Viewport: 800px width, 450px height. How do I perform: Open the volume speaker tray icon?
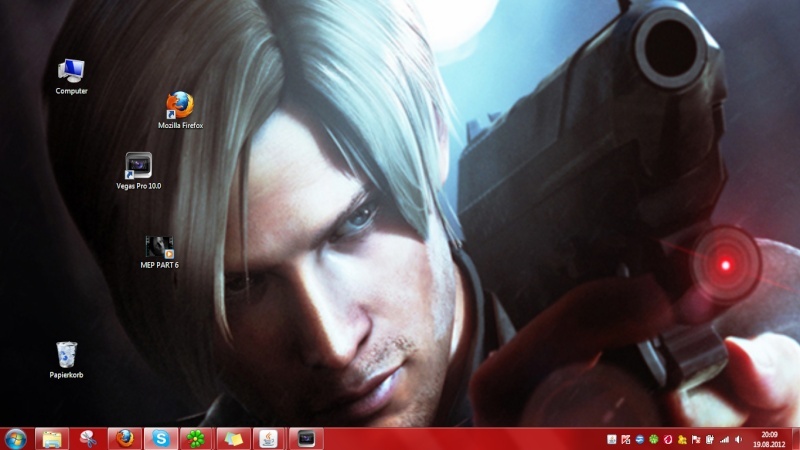(738, 439)
